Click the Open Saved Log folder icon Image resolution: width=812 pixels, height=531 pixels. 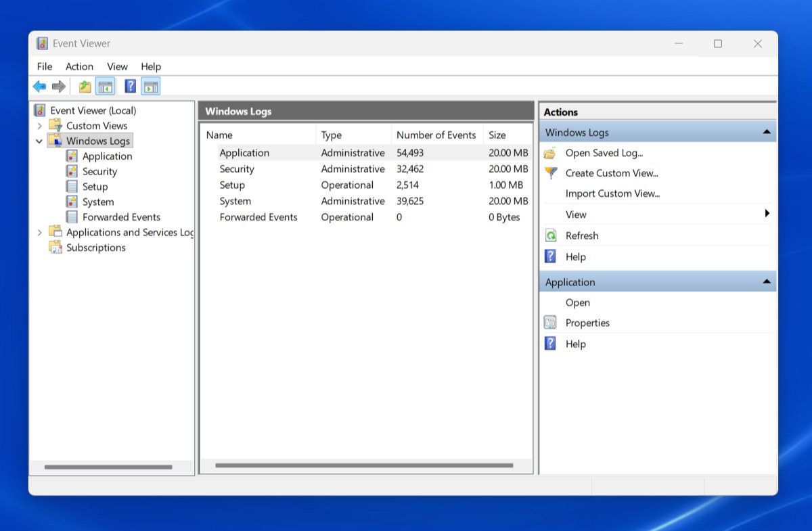coord(550,153)
